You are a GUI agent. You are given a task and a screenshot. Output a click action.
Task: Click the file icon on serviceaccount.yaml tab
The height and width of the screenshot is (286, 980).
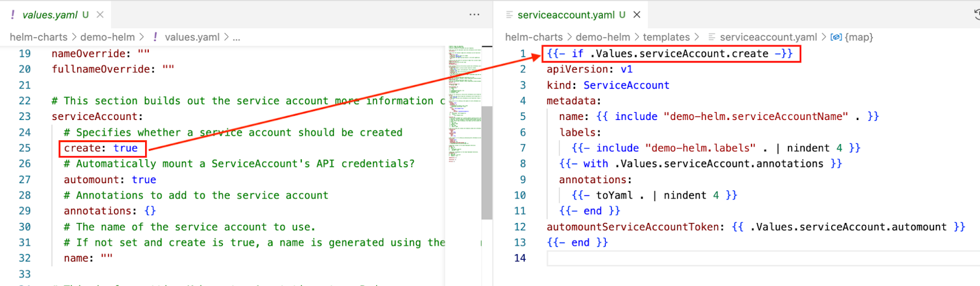[509, 15]
